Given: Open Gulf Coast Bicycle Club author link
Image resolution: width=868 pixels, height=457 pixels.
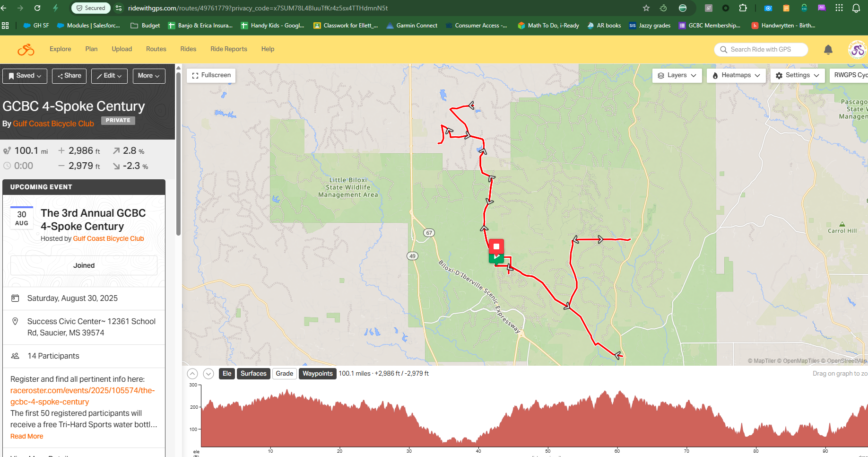Looking at the screenshot, I should click(53, 124).
